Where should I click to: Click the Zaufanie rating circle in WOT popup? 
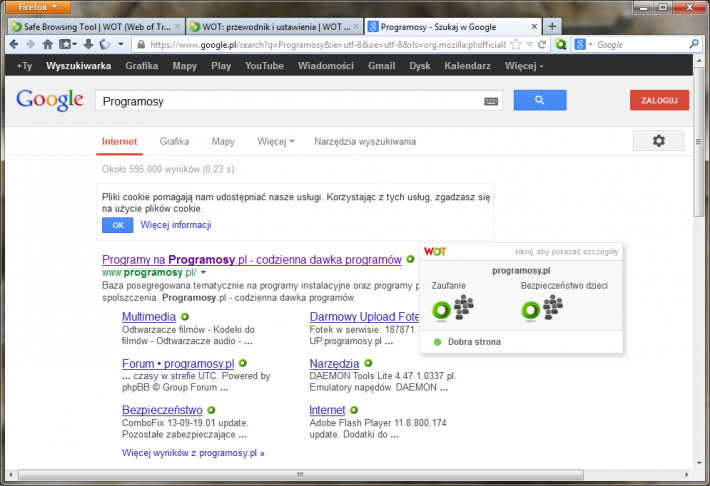(x=441, y=310)
